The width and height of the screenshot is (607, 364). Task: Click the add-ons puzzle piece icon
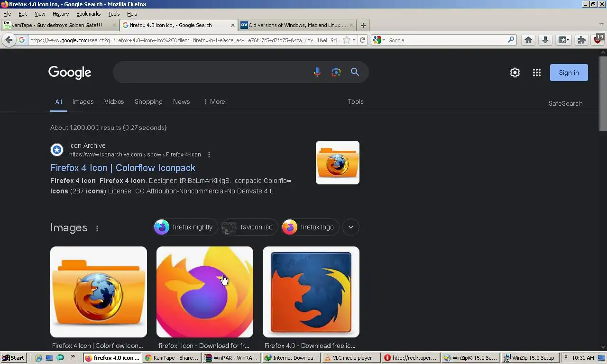click(x=581, y=40)
